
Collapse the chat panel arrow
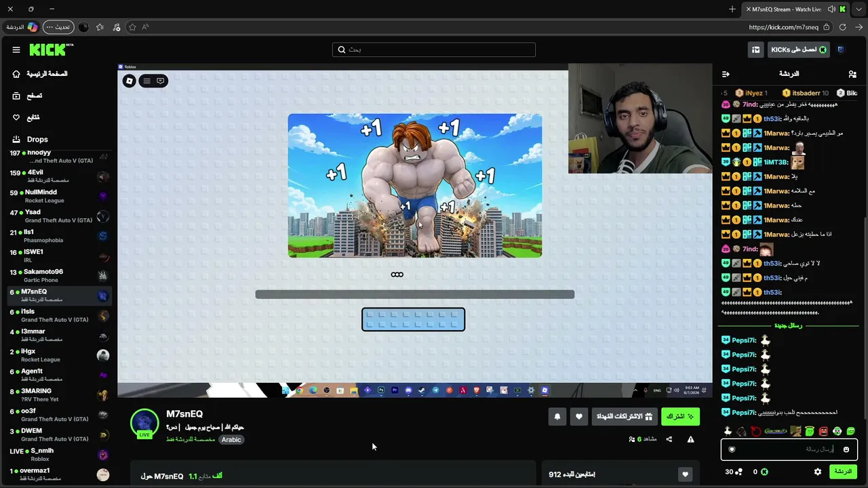tap(726, 74)
